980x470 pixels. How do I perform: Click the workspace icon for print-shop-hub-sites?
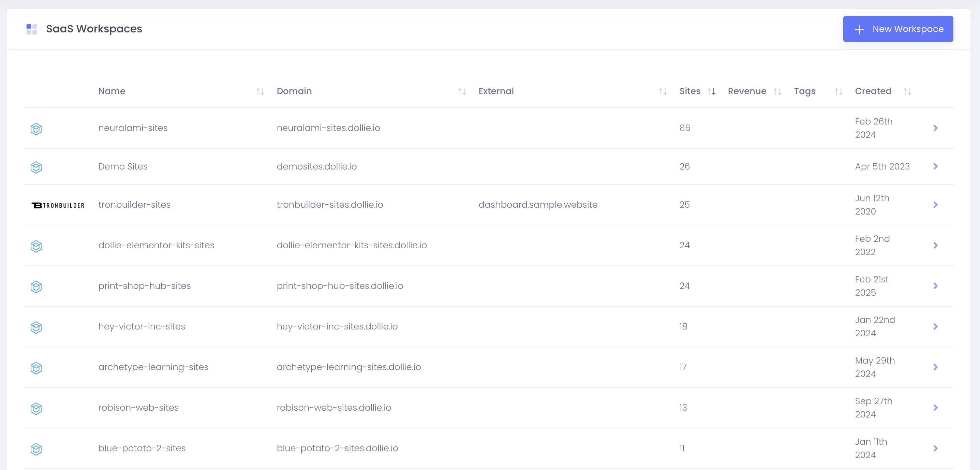[x=36, y=287]
